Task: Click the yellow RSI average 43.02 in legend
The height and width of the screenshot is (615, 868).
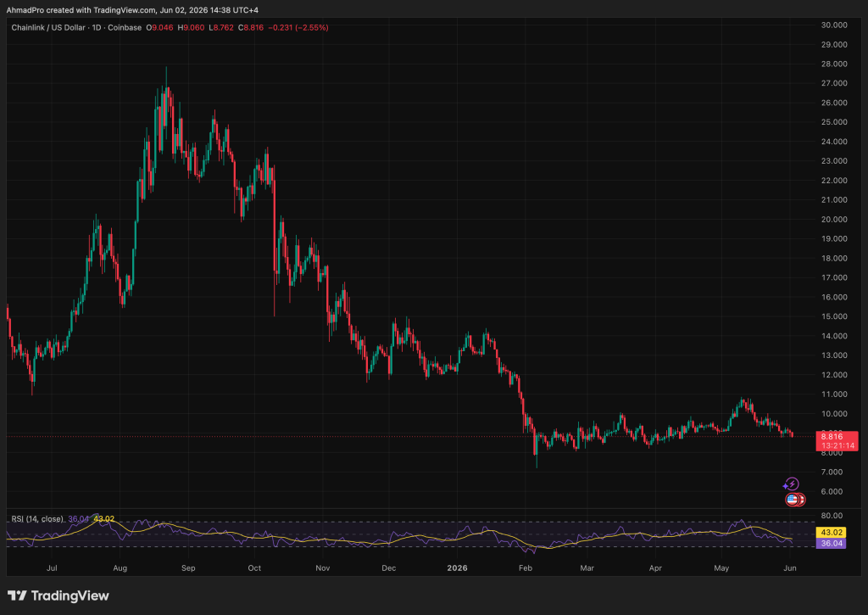Action: coord(104,518)
